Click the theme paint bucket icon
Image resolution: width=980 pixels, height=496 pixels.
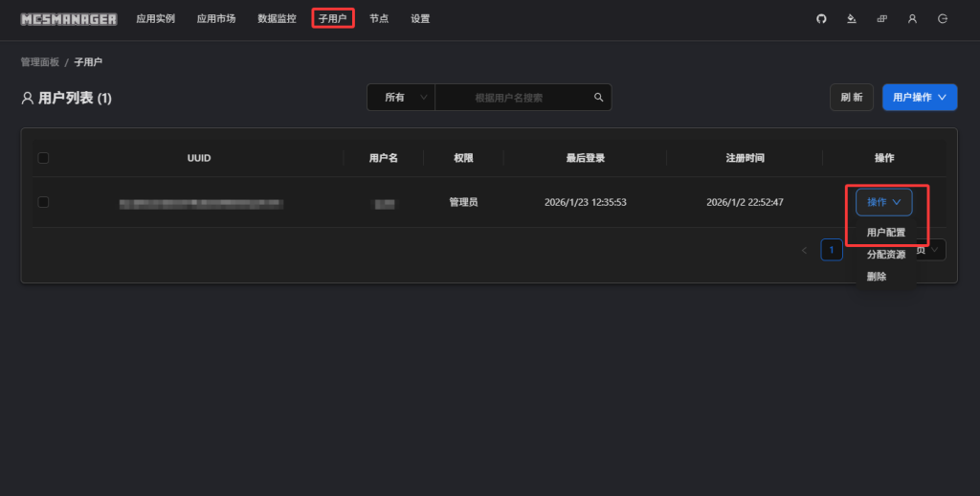[851, 18]
